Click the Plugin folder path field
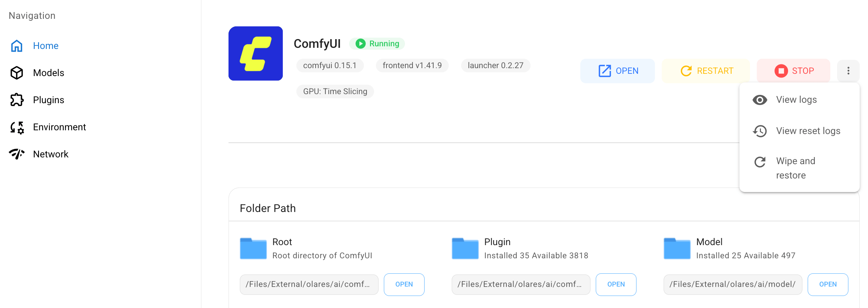This screenshot has height=308, width=868. point(521,284)
